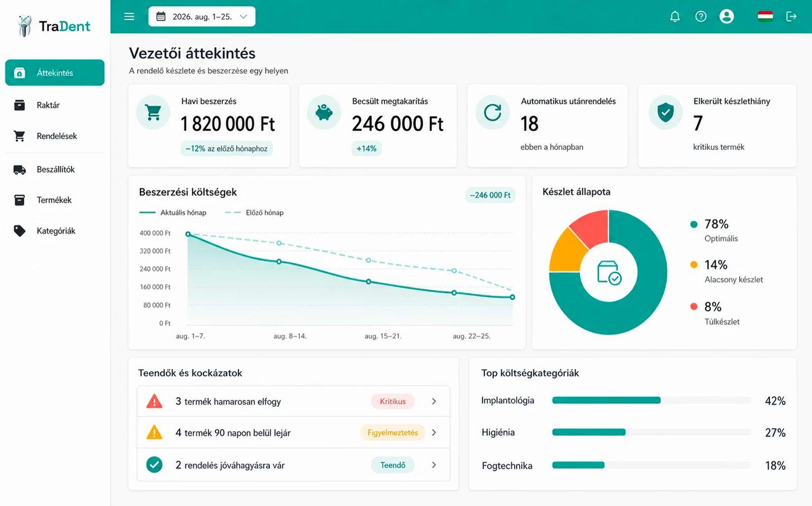
Task: Toggle the Előző hónap chart legend
Action: click(254, 212)
